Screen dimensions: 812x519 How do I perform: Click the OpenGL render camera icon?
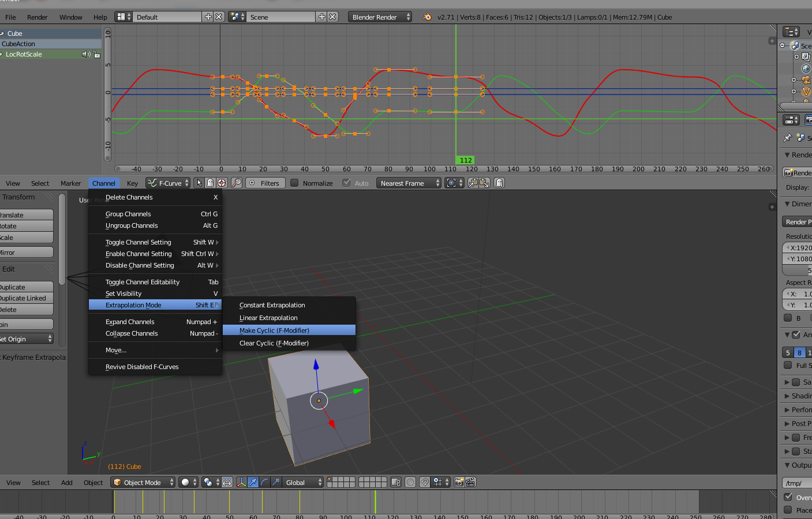coord(459,483)
